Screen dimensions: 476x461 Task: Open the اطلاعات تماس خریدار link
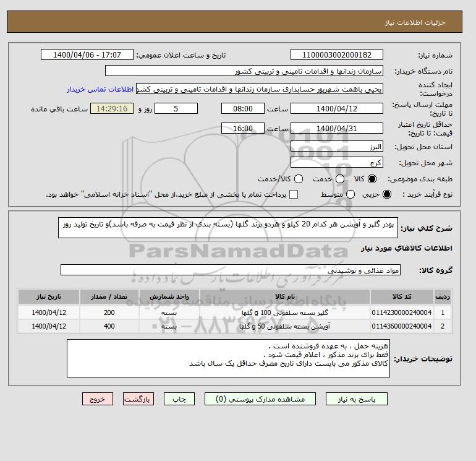coord(100,89)
